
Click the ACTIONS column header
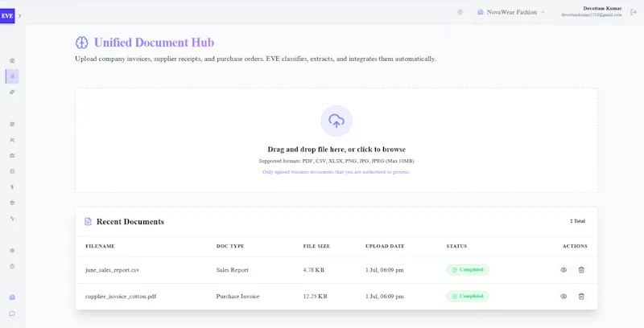tap(575, 246)
